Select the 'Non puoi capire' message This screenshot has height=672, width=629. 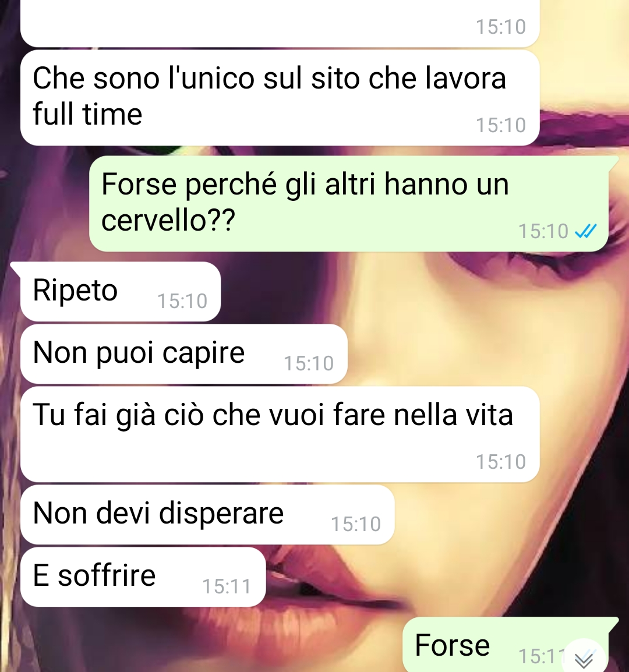click(184, 354)
